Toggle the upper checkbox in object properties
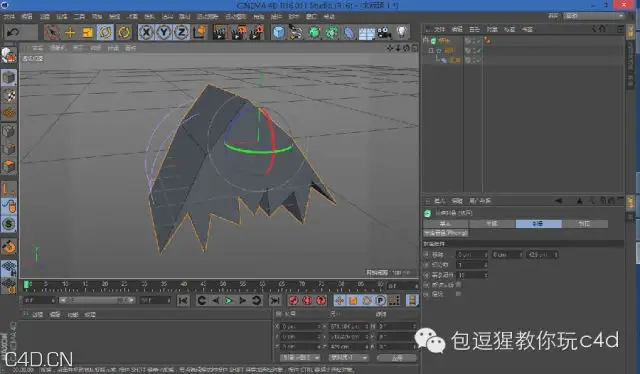The image size is (640, 374). pos(458,285)
